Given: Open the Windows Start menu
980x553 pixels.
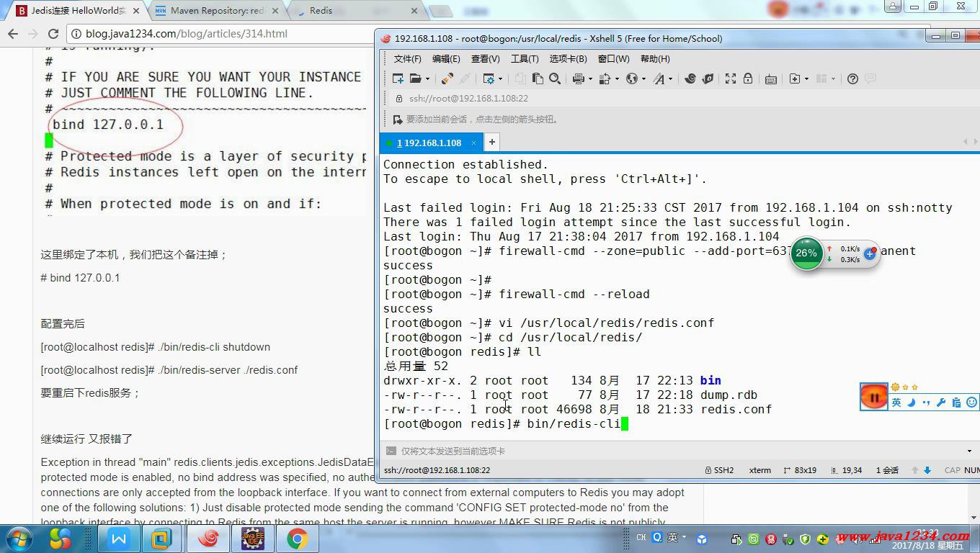Looking at the screenshot, I should coord(18,538).
